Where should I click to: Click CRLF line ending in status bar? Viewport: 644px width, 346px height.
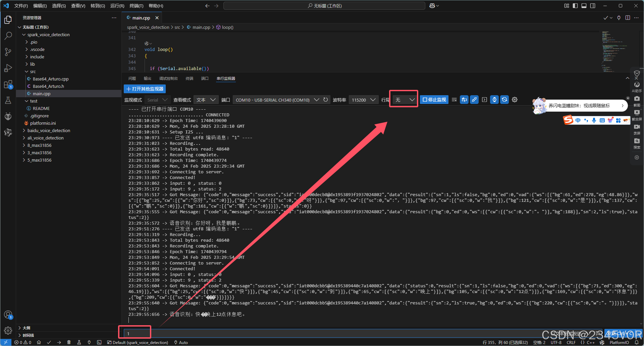coord(571,342)
